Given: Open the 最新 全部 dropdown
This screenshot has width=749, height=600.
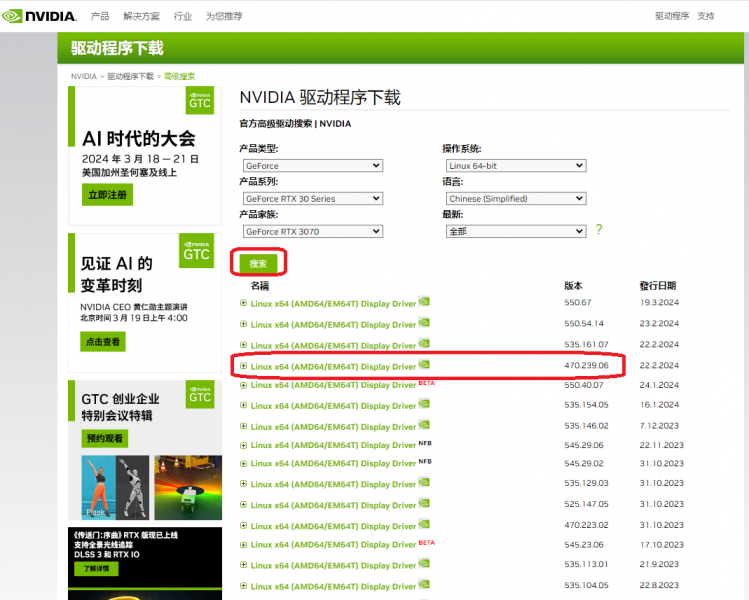Looking at the screenshot, I should point(516,232).
